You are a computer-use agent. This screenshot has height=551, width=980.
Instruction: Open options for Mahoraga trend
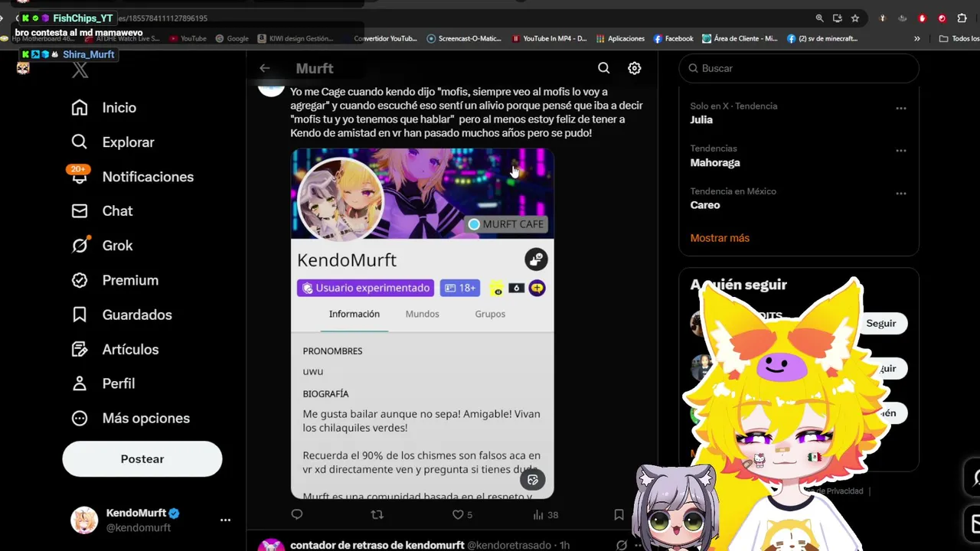coord(901,151)
